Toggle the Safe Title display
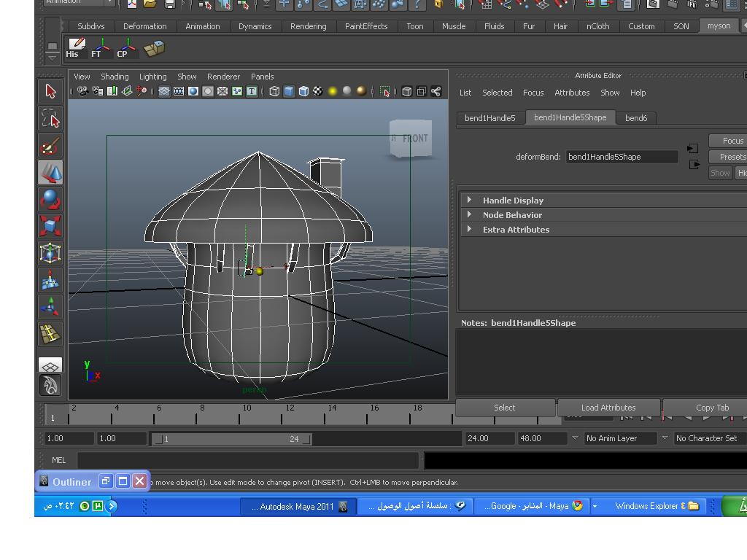The image size is (747, 560). click(252, 91)
